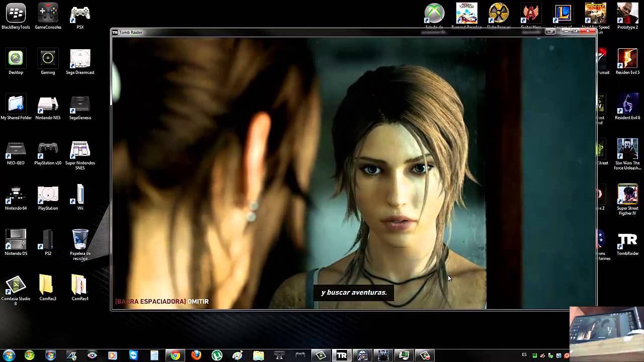Launch the Guitar Hero shortcut
This screenshot has width=644, height=362.
coord(531,16)
